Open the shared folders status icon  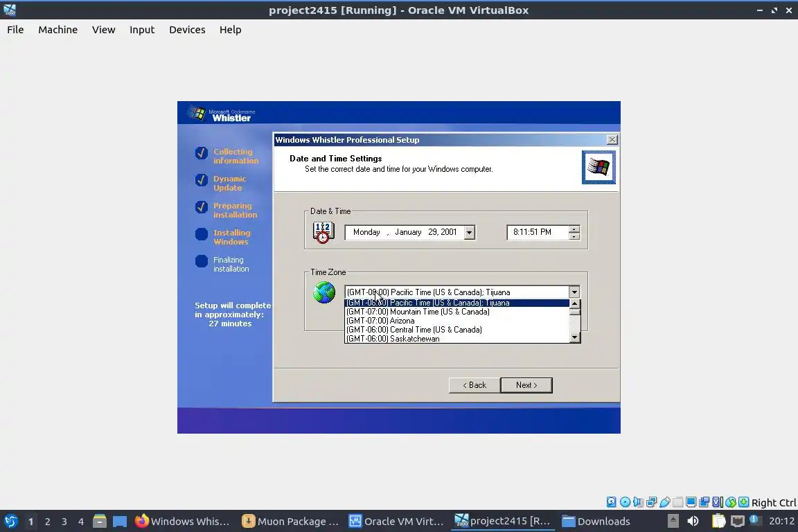(x=678, y=502)
